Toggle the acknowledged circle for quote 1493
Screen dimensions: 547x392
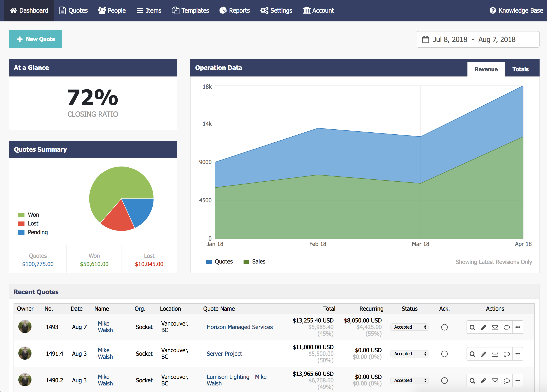pyautogui.click(x=444, y=327)
